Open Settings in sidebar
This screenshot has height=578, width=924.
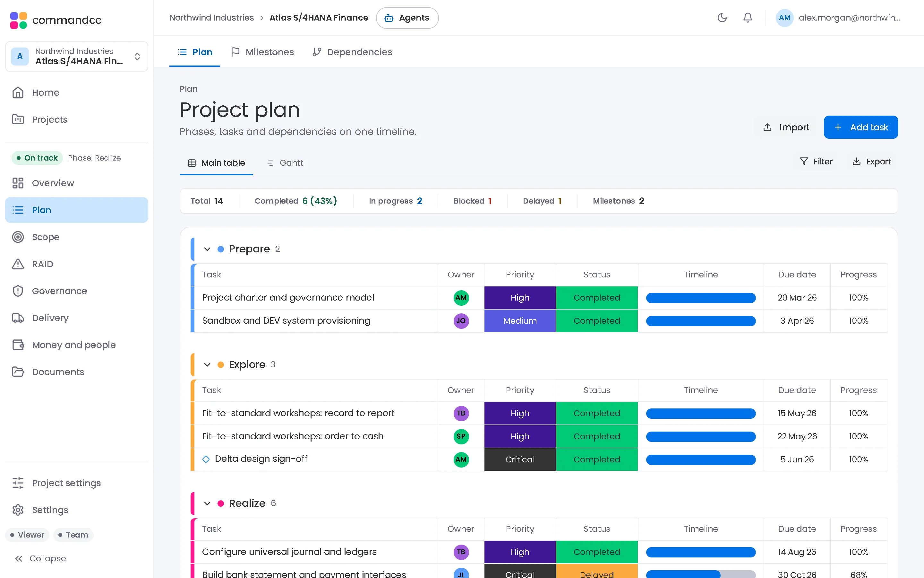(76, 510)
